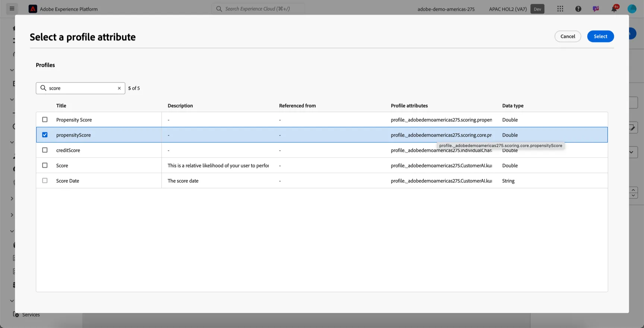
Task: Focus the Search Experience Cloud field
Action: tap(258, 9)
